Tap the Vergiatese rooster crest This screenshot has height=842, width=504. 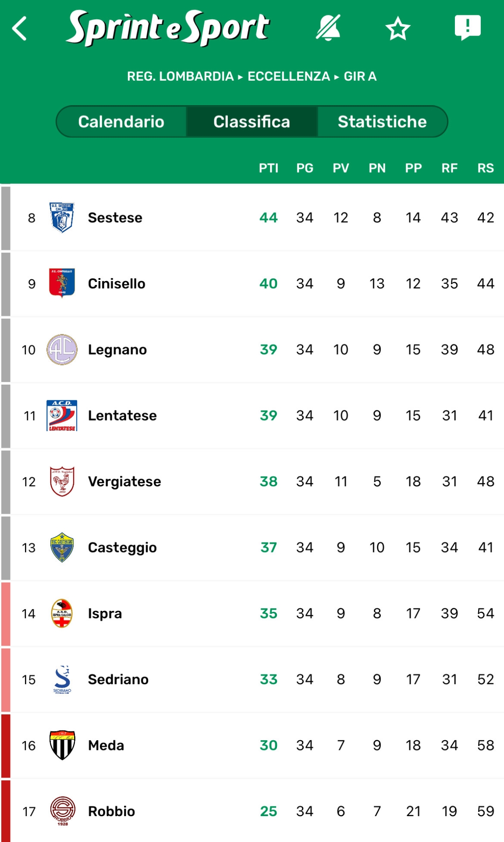pos(62,481)
